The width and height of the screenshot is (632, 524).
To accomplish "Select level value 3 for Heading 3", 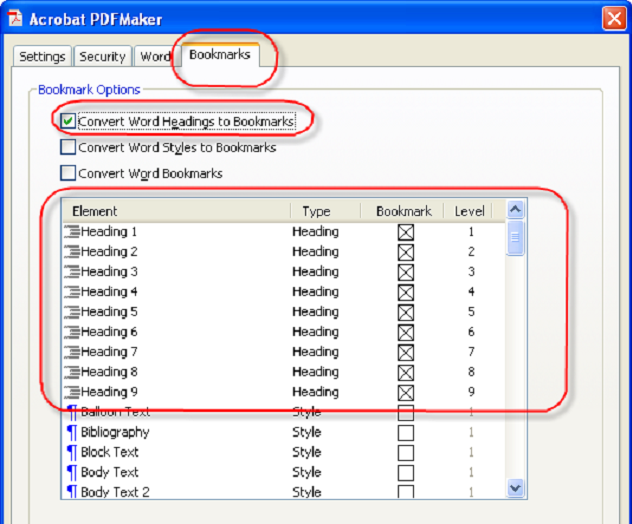I will click(x=471, y=272).
